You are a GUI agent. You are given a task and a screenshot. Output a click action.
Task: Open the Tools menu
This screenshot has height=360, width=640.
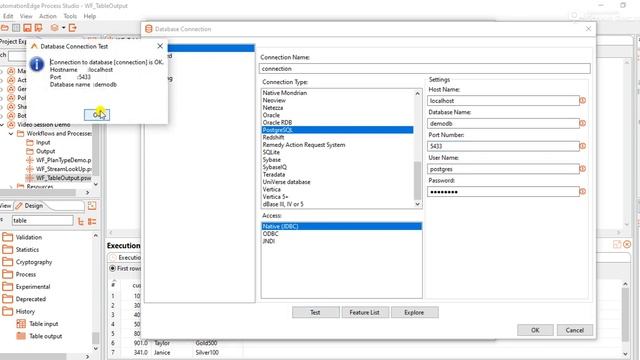pyautogui.click(x=70, y=16)
